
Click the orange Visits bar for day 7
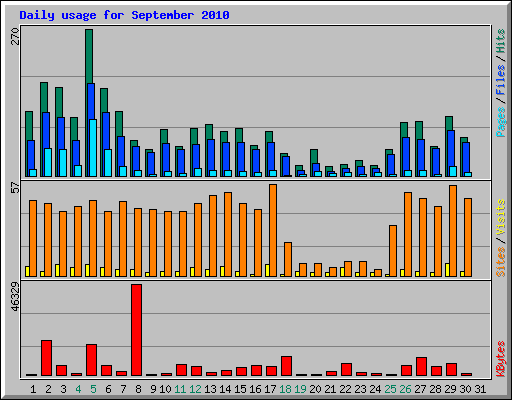click(123, 239)
